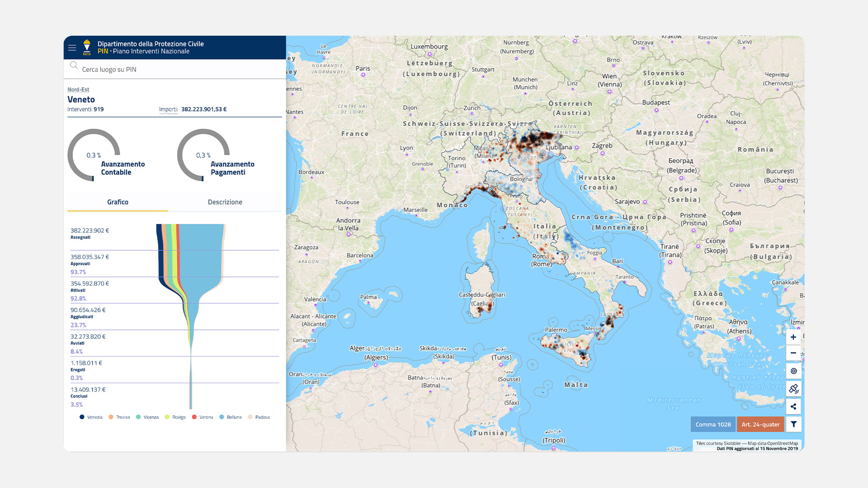Toggle the Comma 1028 layer
The width and height of the screenshot is (868, 488).
tap(713, 424)
